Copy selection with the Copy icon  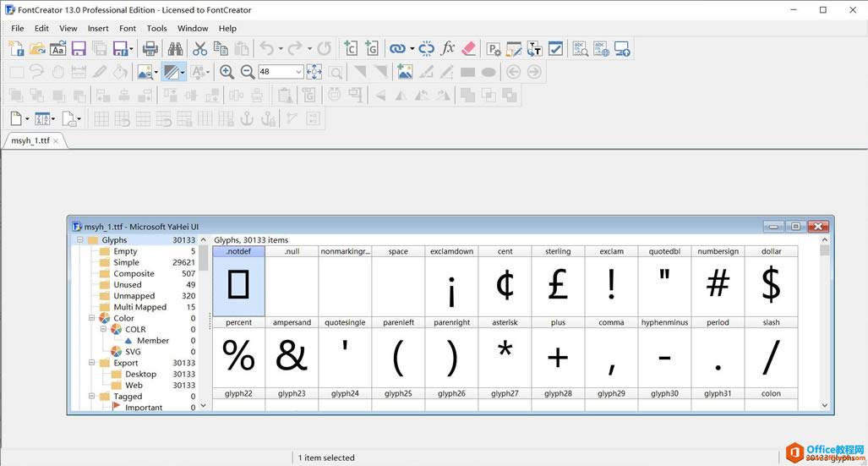pos(221,49)
